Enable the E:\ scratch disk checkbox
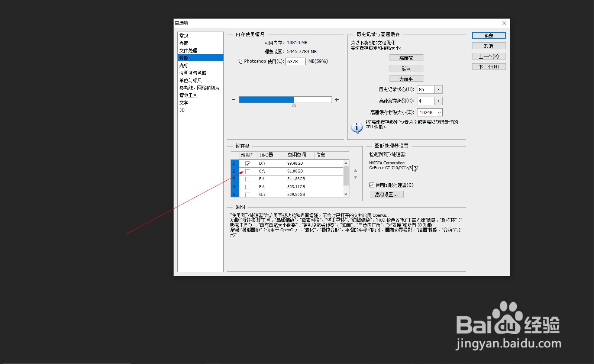This screenshot has height=364, width=594. (248, 179)
